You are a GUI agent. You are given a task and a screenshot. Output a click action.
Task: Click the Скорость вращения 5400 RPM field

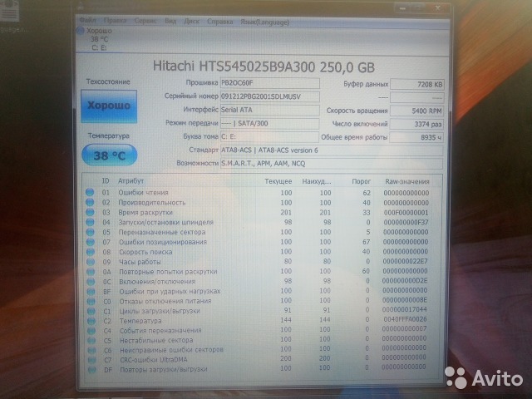(417, 111)
